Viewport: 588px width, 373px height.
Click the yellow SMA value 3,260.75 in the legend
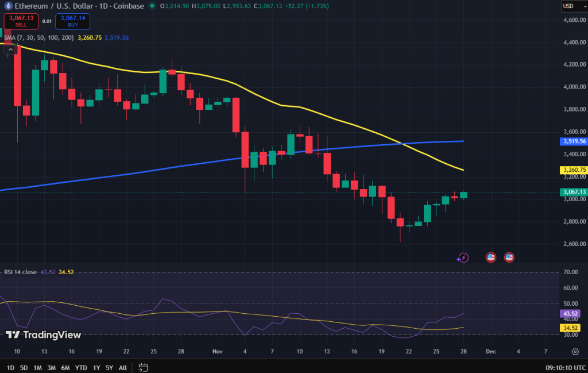(89, 37)
